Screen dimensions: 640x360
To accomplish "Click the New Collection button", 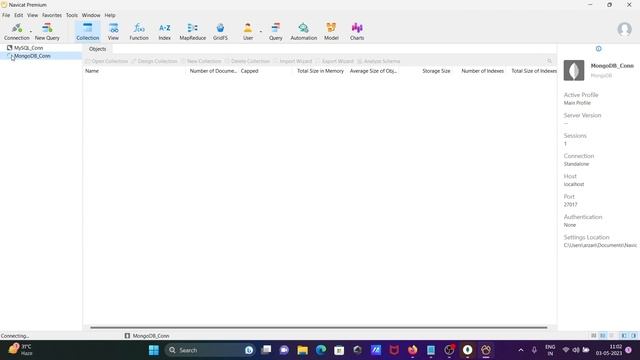I will (201, 61).
